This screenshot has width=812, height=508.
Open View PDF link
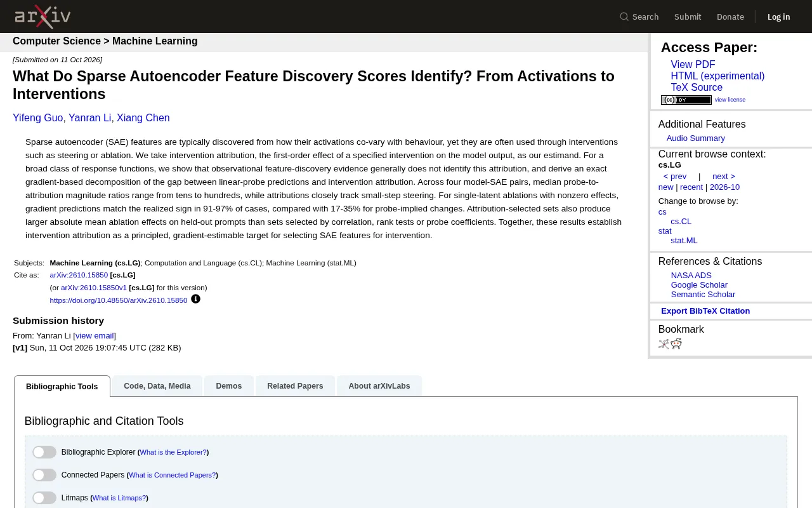pyautogui.click(x=693, y=65)
